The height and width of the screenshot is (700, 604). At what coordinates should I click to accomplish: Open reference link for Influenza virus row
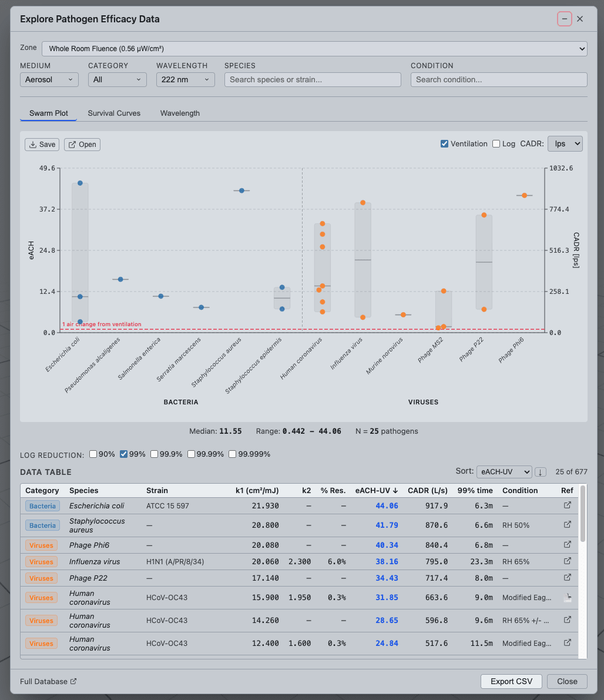tap(567, 561)
